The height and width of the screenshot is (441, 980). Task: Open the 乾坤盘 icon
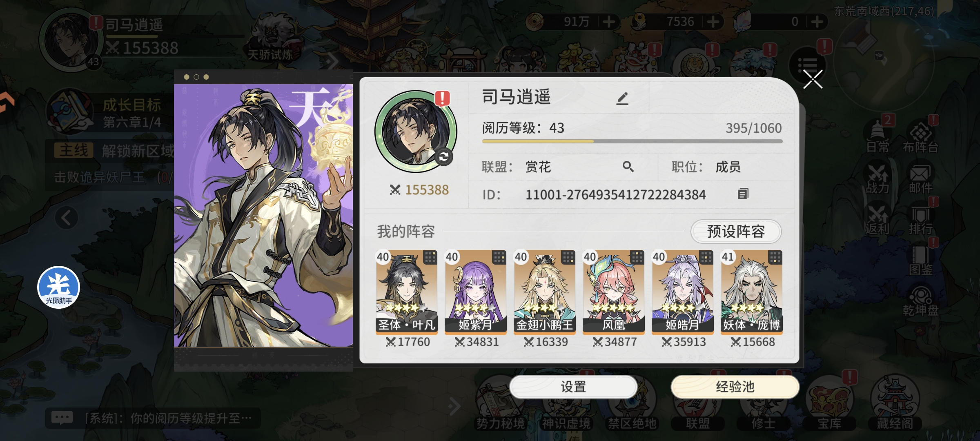click(x=920, y=301)
